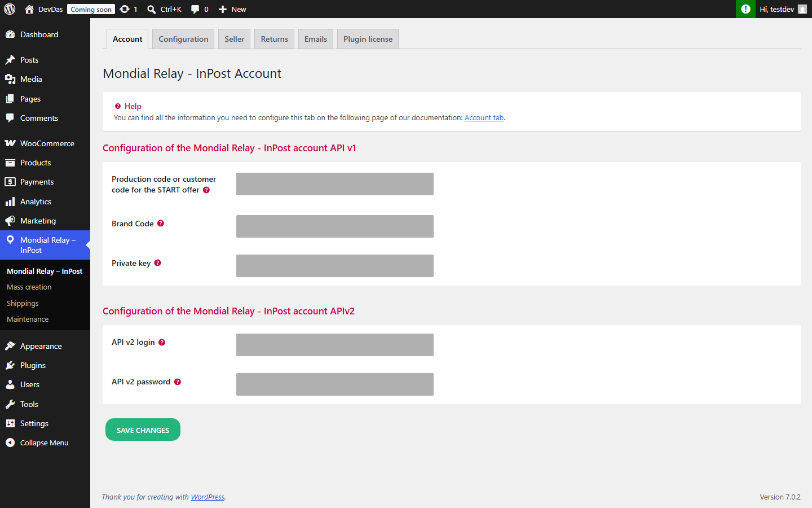This screenshot has height=508, width=812.
Task: Click the Version 7.0.2 footer text
Action: pyautogui.click(x=780, y=497)
